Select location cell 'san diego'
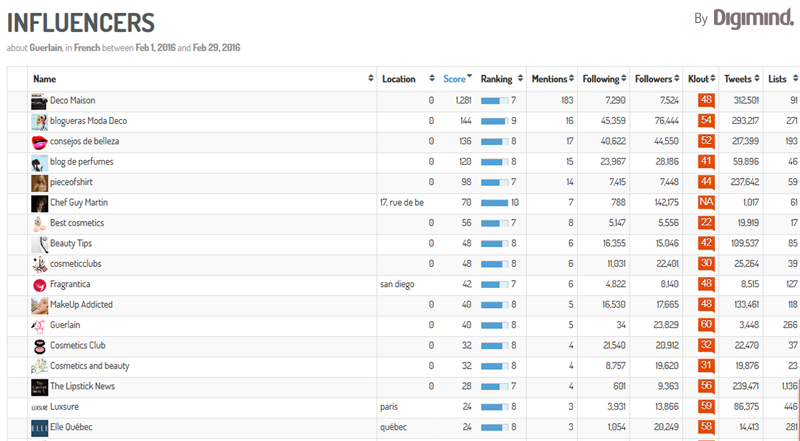Viewport: 800px width, 441px height. tap(397, 285)
